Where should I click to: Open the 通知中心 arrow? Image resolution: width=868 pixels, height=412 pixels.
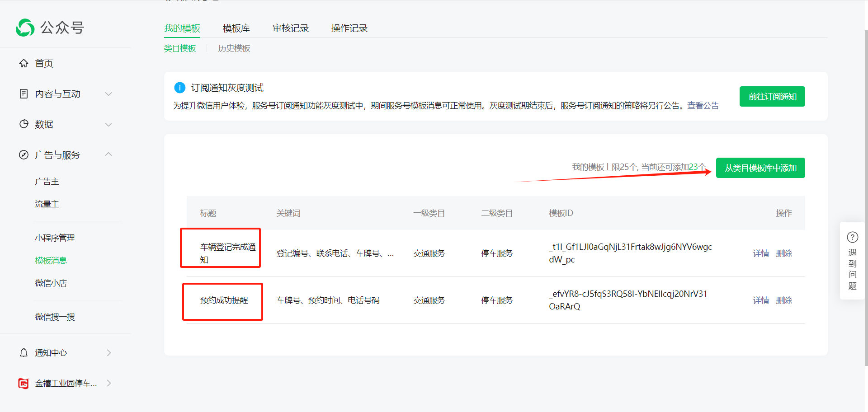(x=109, y=353)
